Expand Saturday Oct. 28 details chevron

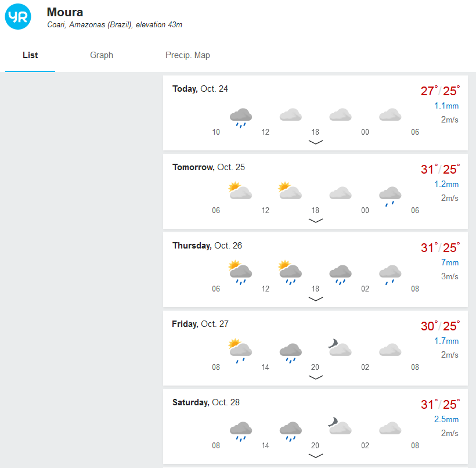point(315,456)
